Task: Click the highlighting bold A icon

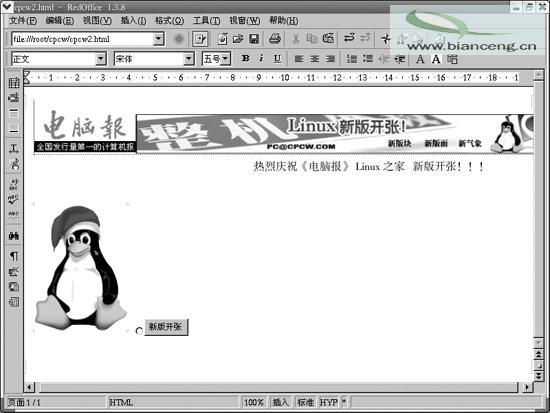Action: tap(436, 59)
